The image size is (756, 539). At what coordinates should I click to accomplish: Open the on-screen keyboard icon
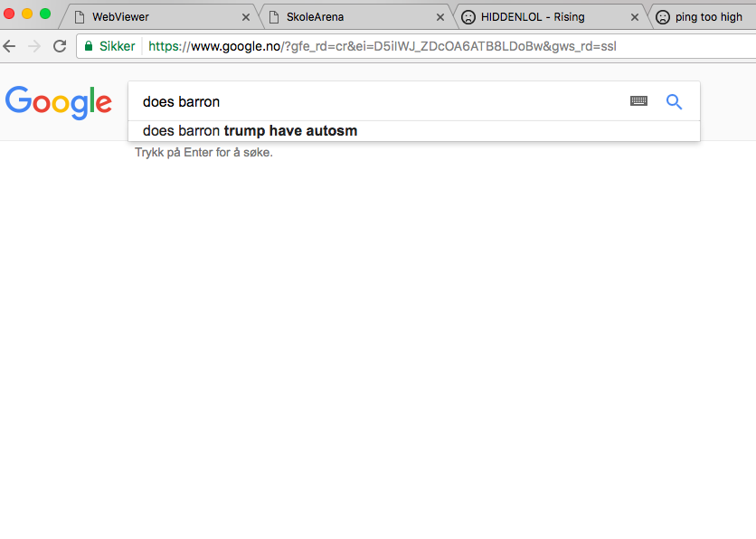pos(638,100)
